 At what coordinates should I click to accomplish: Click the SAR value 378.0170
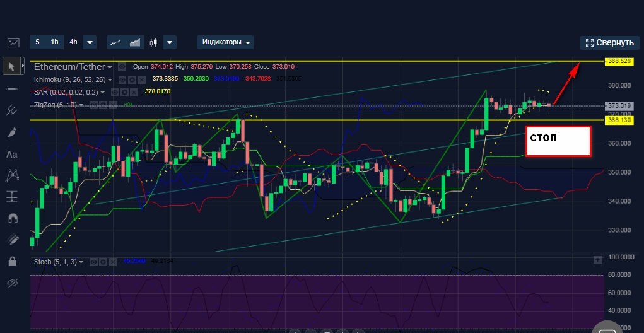tap(158, 91)
